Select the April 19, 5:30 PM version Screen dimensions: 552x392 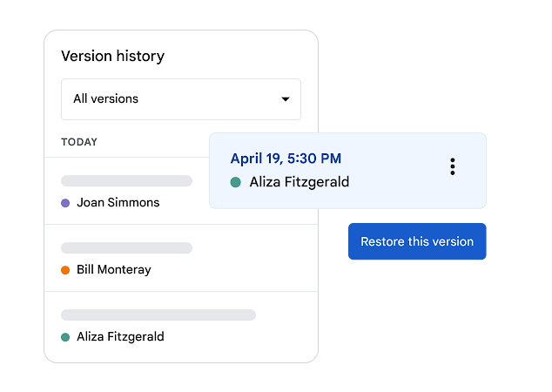[347, 171]
